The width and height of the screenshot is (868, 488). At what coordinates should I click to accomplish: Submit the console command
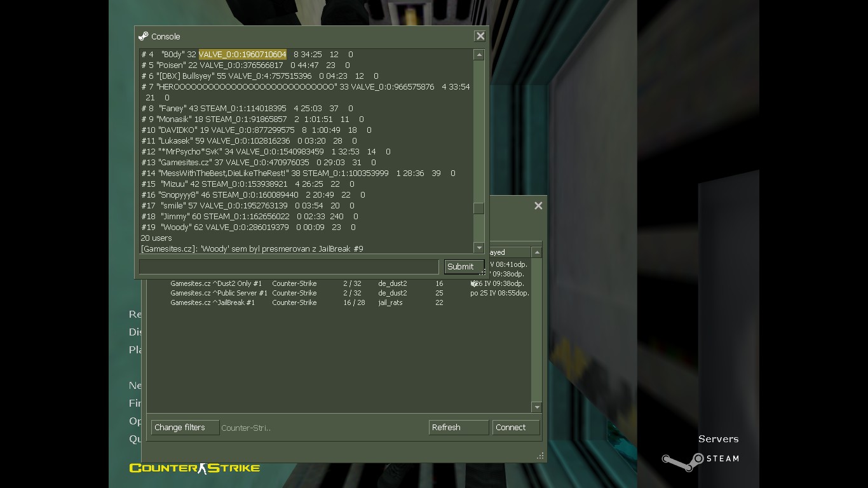[x=464, y=267]
